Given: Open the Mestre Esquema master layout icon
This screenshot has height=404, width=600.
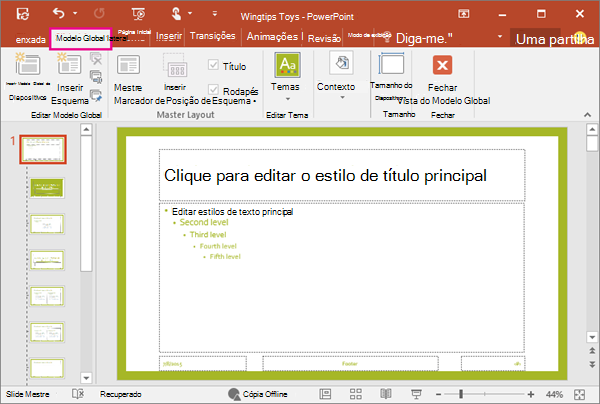Looking at the screenshot, I should 128,64.
